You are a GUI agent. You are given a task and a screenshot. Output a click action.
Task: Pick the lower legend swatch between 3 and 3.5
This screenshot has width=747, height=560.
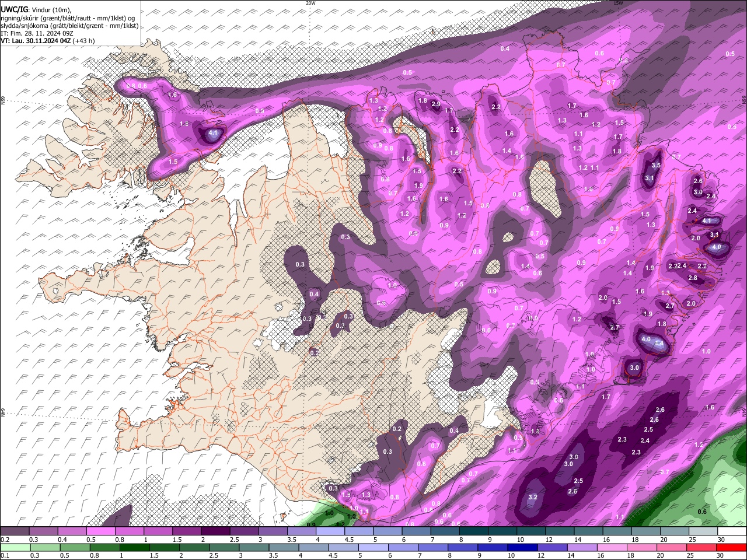click(x=253, y=547)
